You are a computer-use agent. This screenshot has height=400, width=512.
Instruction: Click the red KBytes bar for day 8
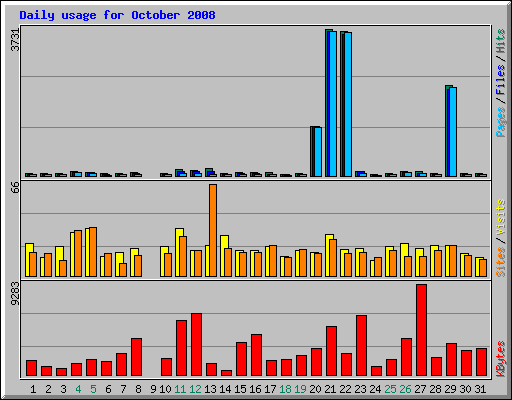136,357
